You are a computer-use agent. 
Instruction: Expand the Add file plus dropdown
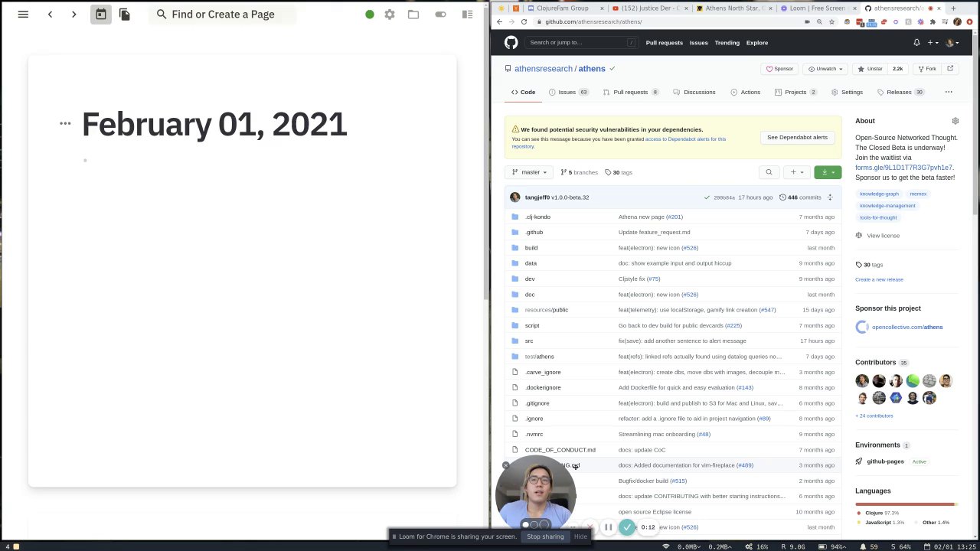click(797, 172)
